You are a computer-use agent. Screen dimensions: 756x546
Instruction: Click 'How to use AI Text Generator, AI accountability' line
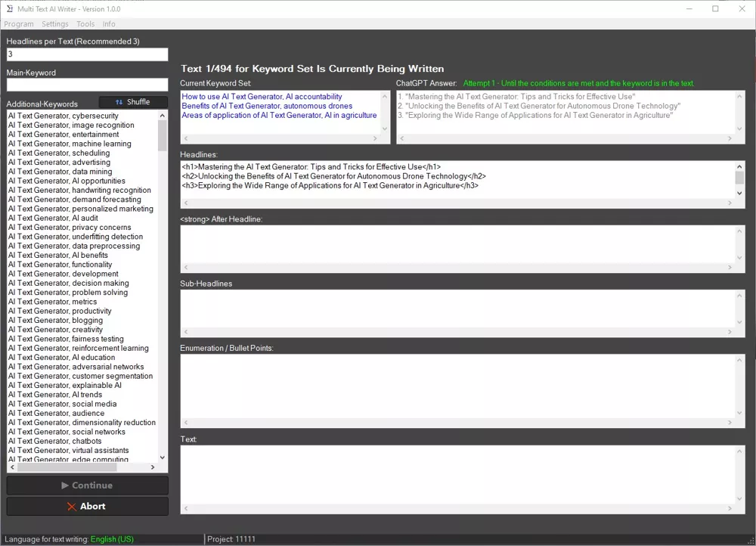tap(262, 97)
